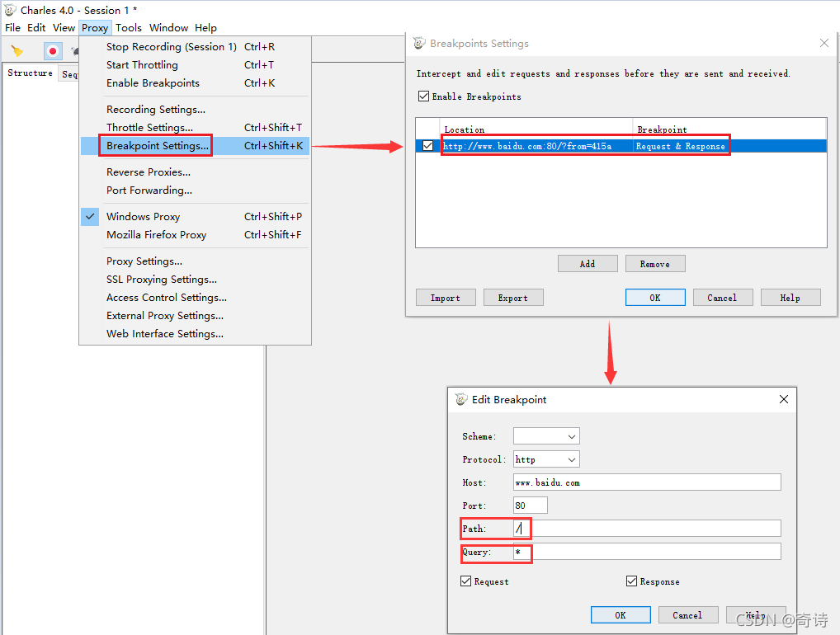Click the Import button
Viewport: 840px width, 635px height.
pyautogui.click(x=446, y=298)
